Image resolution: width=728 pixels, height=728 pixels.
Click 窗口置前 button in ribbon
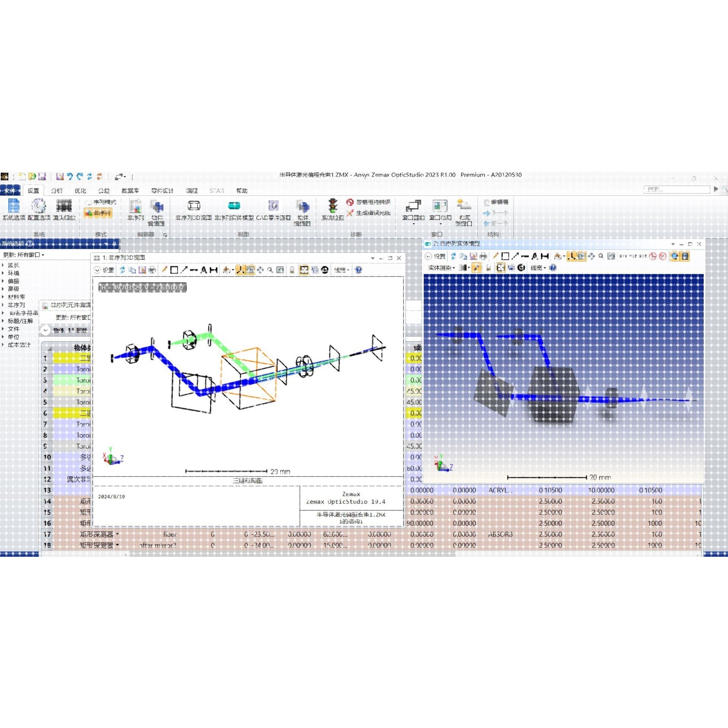[413, 212]
